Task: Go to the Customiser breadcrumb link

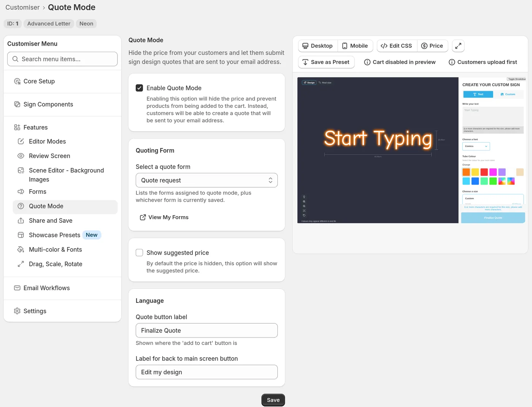Action: [x=22, y=7]
